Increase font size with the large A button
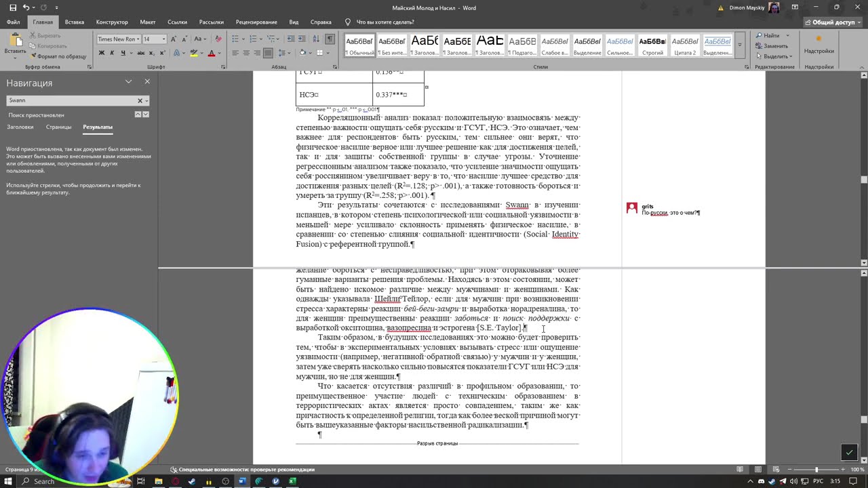The width and height of the screenshot is (868, 488). [174, 39]
